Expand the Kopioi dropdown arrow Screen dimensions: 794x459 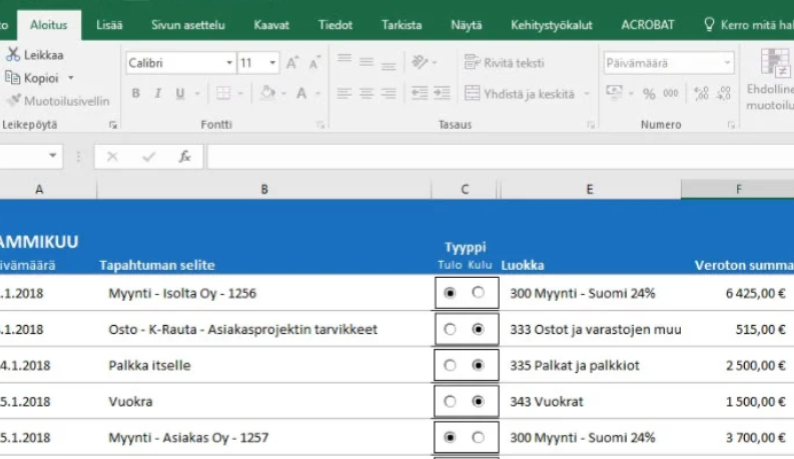point(71,78)
